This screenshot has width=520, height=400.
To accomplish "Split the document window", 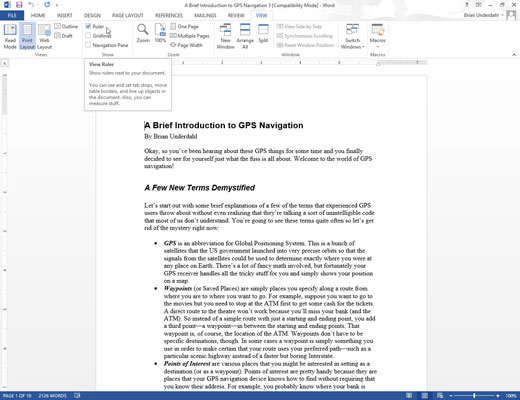I will pos(263,33).
